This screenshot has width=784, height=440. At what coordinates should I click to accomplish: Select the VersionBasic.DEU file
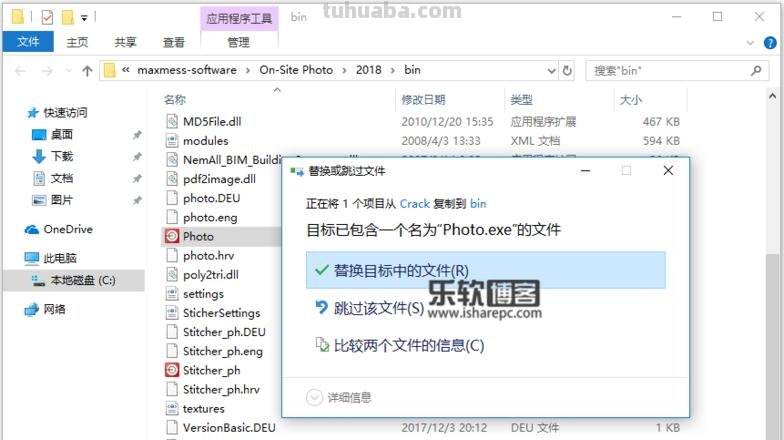tap(229, 428)
